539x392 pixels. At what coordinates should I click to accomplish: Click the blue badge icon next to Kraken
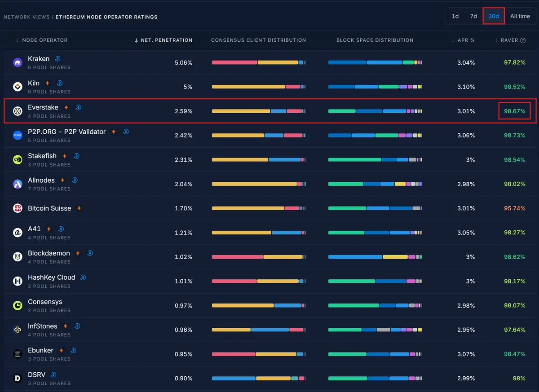coord(57,59)
